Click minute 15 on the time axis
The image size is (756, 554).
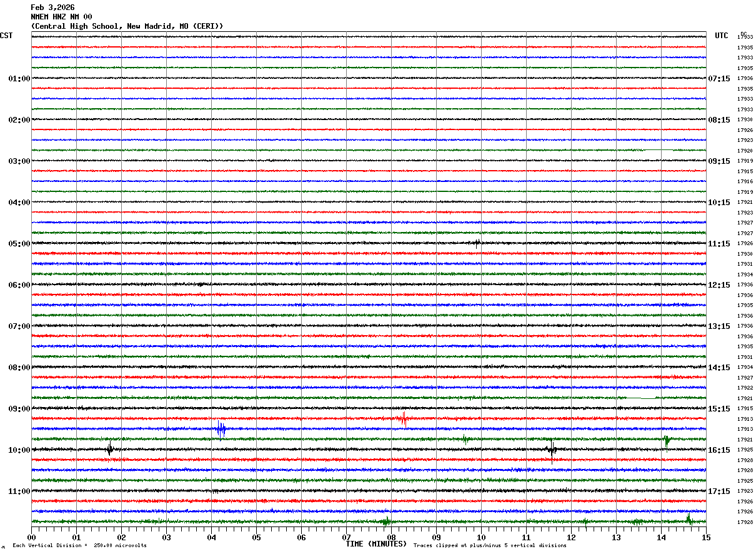click(x=706, y=537)
